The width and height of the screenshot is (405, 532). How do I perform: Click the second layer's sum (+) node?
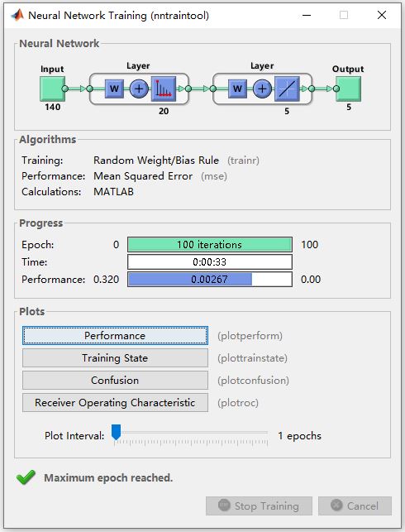(x=262, y=89)
